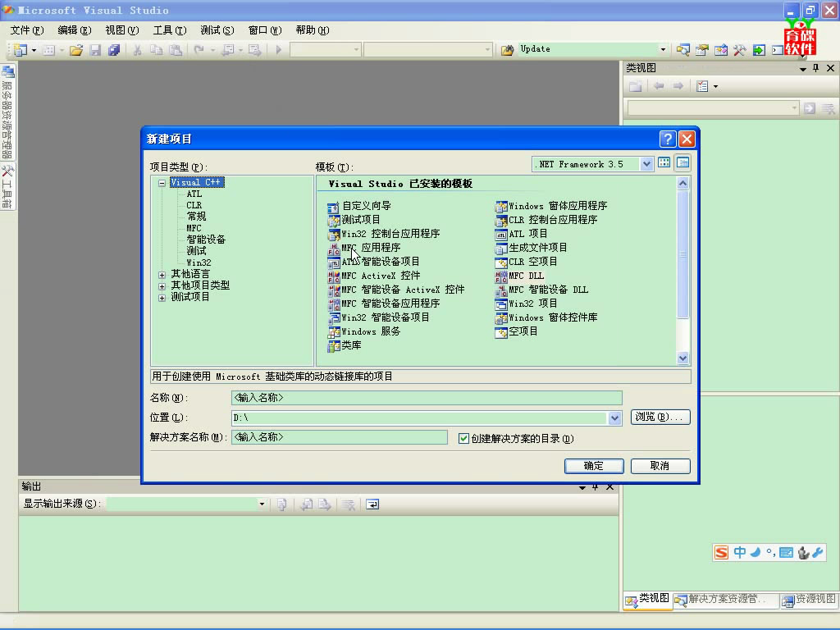
Task: Click the Class View forward arrow
Action: (678, 86)
